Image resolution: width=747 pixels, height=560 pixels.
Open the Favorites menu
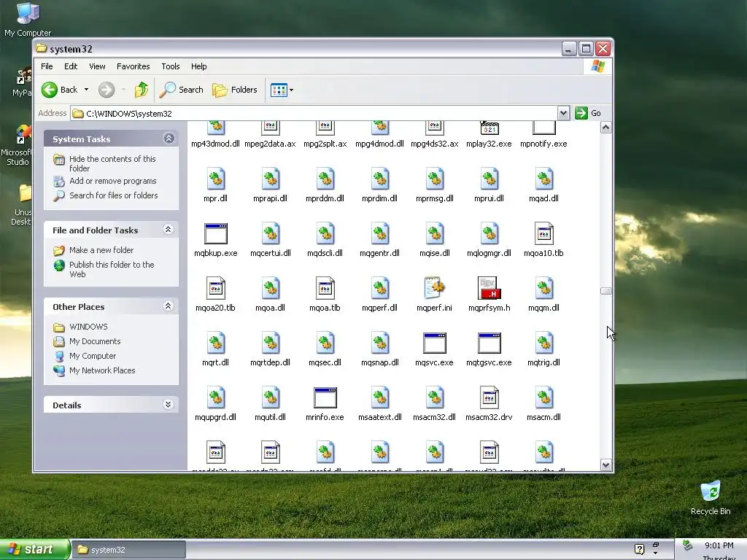(133, 66)
